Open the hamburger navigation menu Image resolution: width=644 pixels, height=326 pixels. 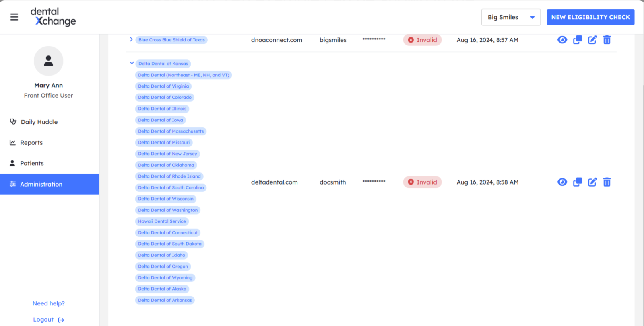[14, 17]
